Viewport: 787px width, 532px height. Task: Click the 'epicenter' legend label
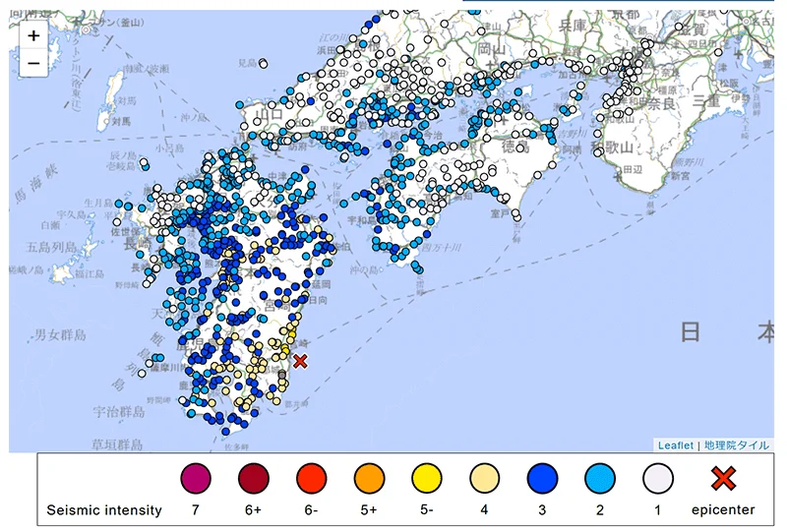pos(723,510)
